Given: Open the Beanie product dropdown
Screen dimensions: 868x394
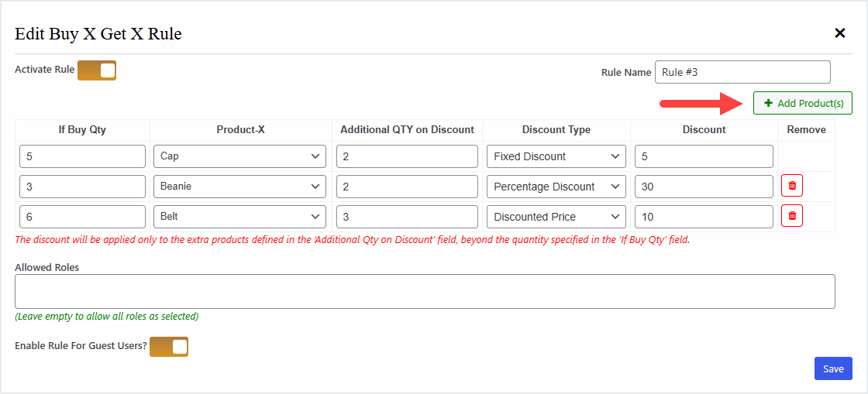Looking at the screenshot, I should pos(239,187).
